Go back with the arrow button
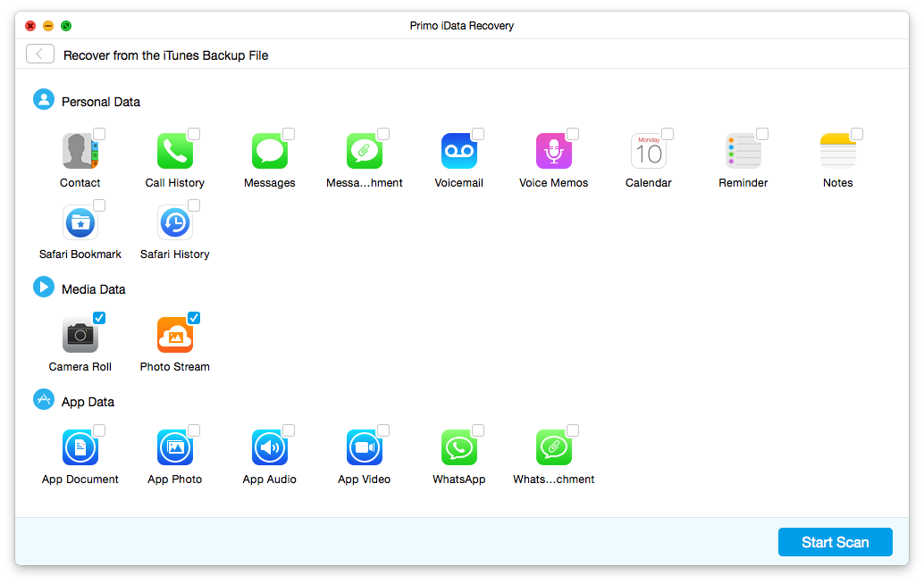This screenshot has width=924, height=584. (40, 54)
